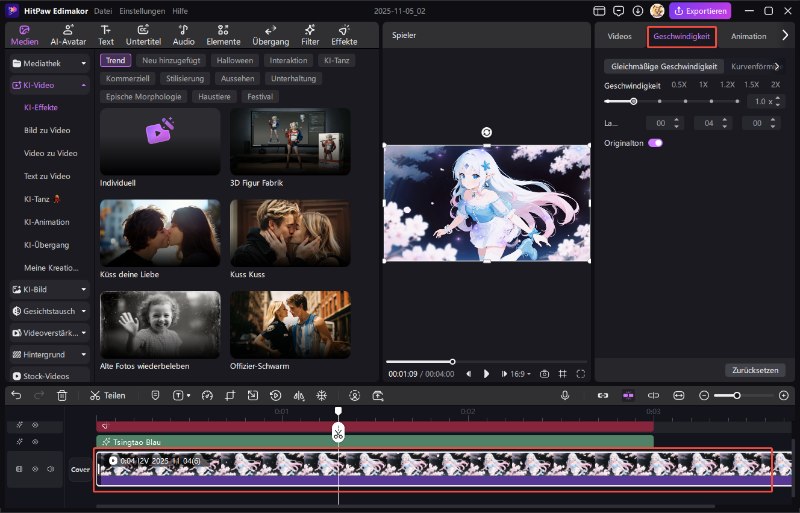Viewport: 800px width, 513px height.
Task: Open Bild zu Video in the sidebar
Action: (47, 130)
